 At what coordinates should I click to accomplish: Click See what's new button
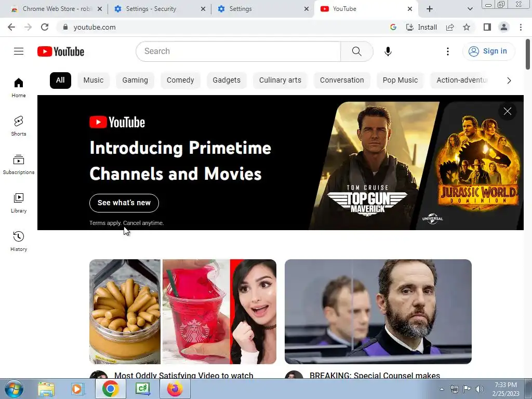(124, 203)
